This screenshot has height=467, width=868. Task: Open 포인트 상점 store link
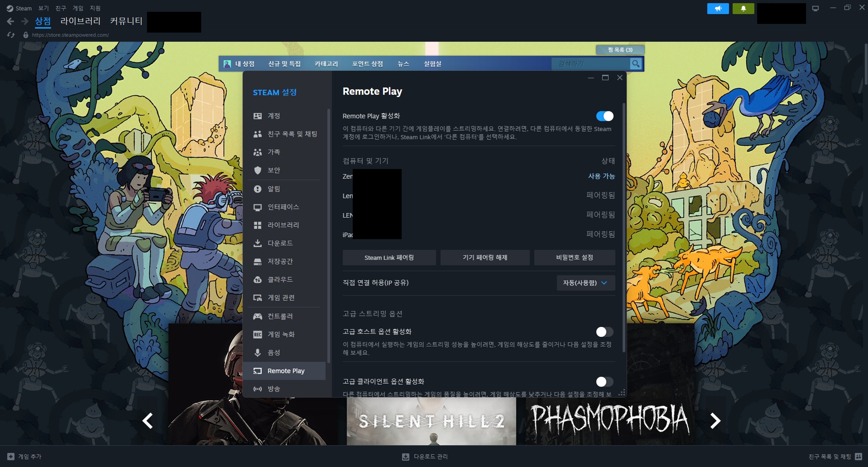(367, 64)
